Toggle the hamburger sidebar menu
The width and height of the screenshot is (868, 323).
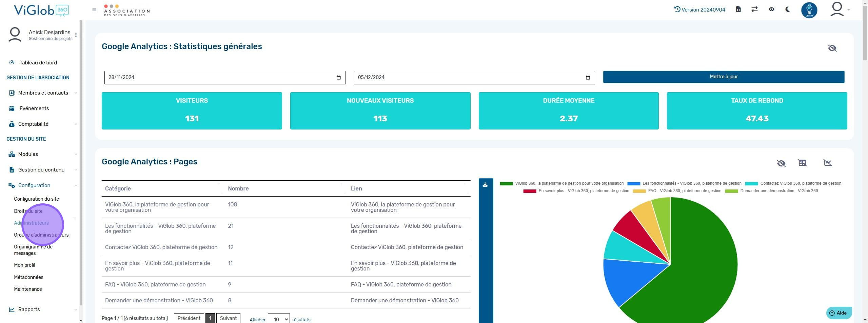pyautogui.click(x=94, y=10)
